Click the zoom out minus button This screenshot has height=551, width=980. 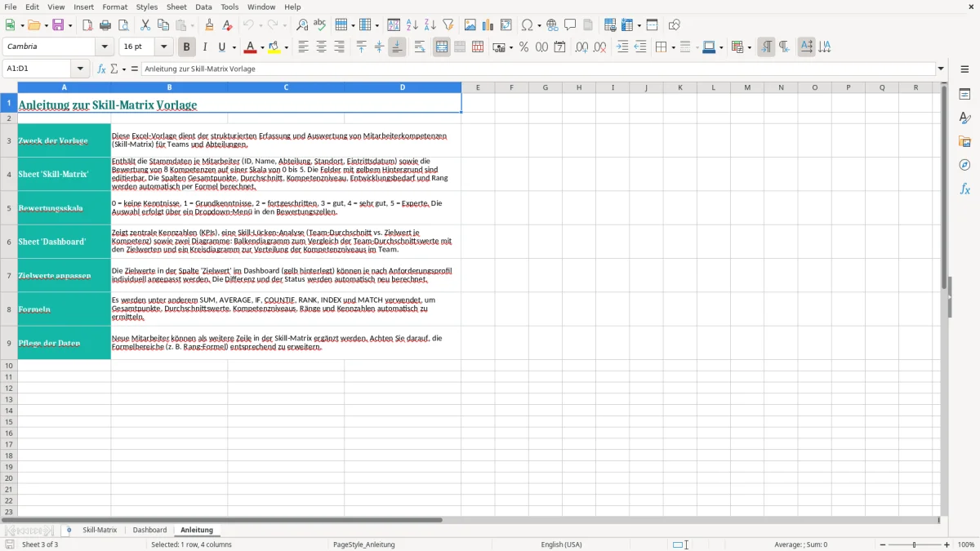tap(883, 544)
